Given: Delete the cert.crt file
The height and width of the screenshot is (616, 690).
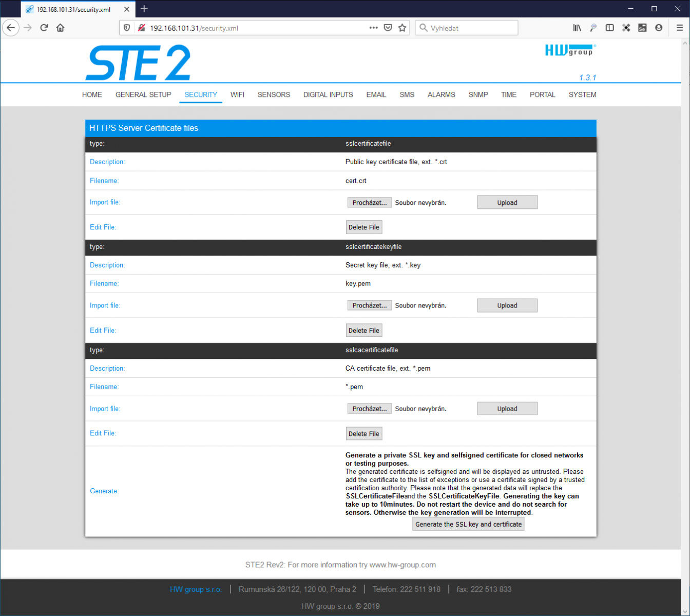Looking at the screenshot, I should pos(364,227).
